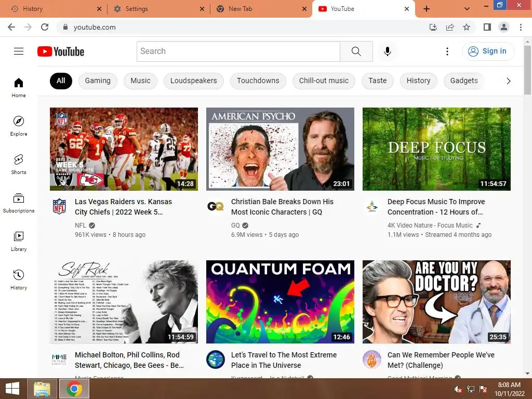
Task: Select the Music filter chip
Action: coord(140,81)
